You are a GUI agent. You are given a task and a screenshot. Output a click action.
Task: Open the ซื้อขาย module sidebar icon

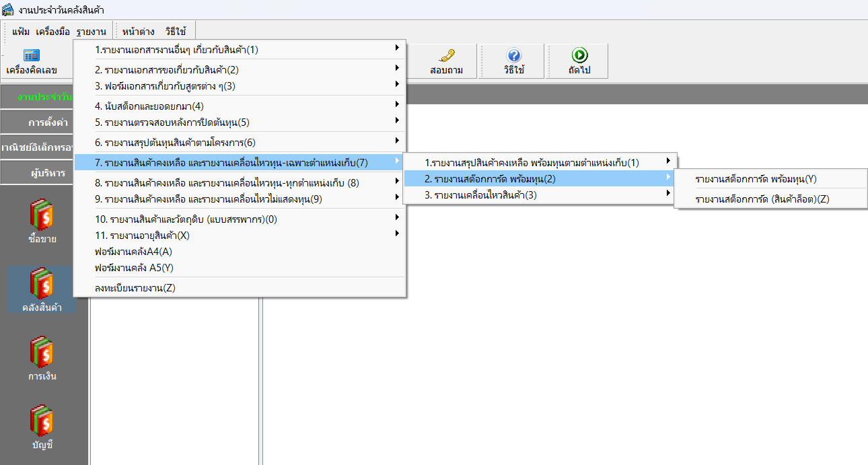click(x=42, y=215)
